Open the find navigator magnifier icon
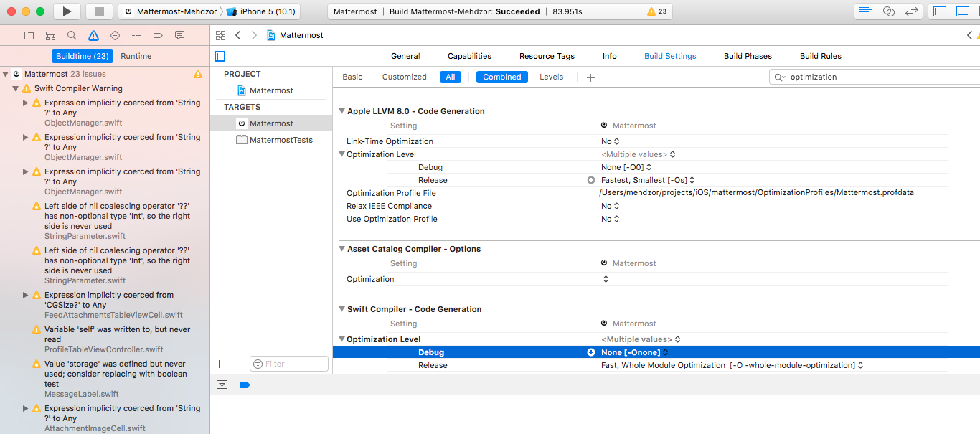This screenshot has height=434, width=980. [x=72, y=35]
